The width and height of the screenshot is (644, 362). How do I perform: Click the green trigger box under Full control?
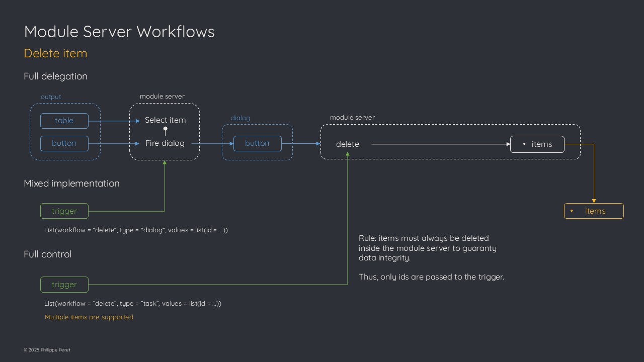(x=64, y=285)
